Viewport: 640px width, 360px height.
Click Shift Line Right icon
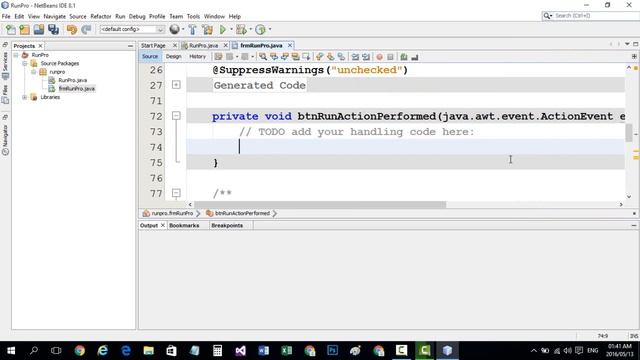tap(366, 57)
